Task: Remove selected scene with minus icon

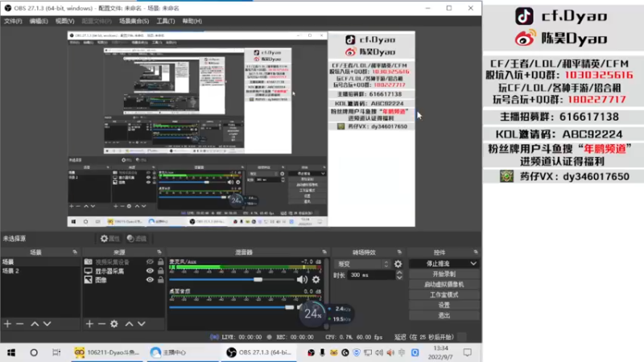Action: pos(19,324)
